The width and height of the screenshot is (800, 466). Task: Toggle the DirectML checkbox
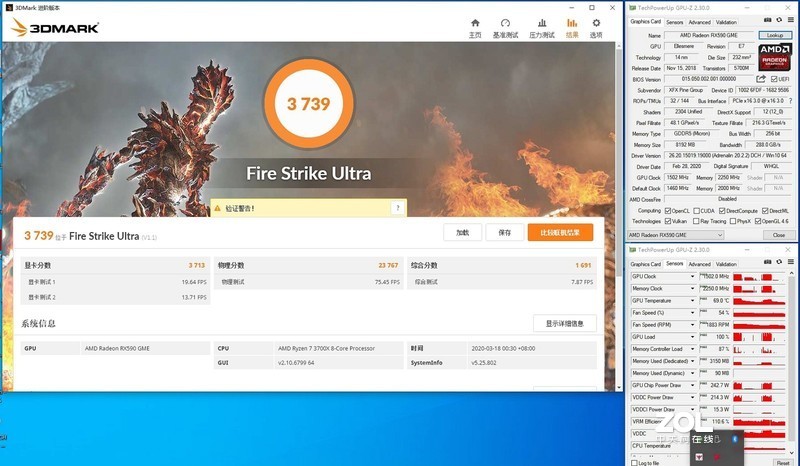765,211
